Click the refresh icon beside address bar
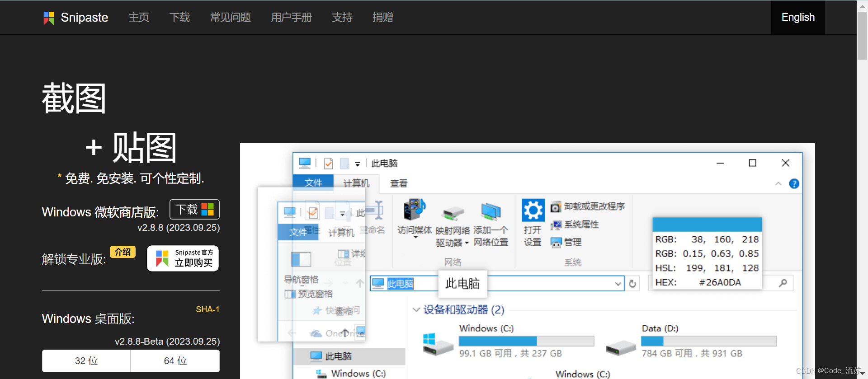Image resolution: width=868 pixels, height=379 pixels. (632, 283)
